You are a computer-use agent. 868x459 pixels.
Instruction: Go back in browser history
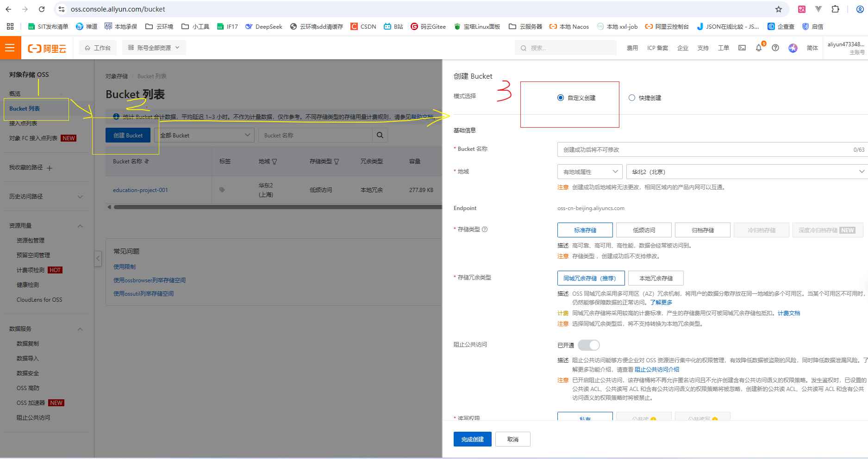(8, 9)
